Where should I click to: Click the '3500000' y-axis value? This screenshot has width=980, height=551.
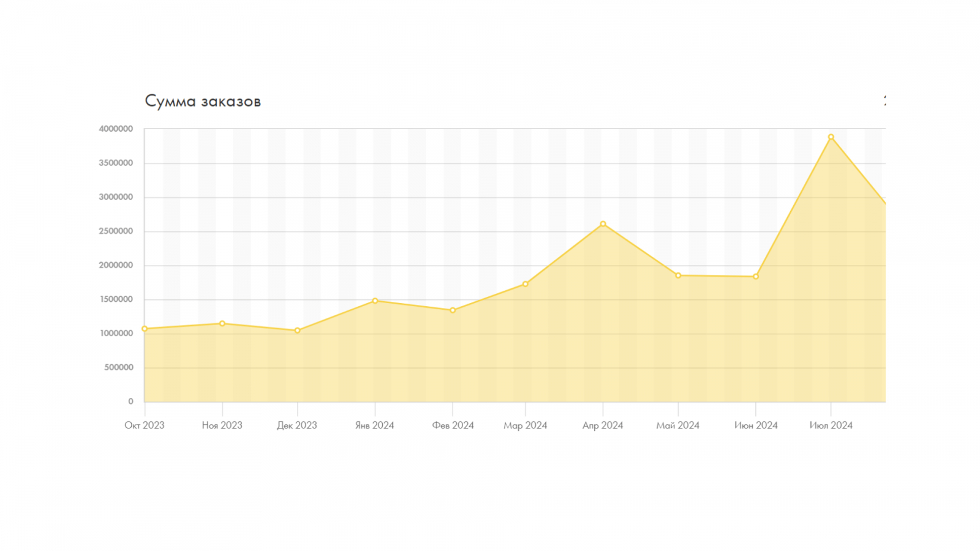point(116,163)
